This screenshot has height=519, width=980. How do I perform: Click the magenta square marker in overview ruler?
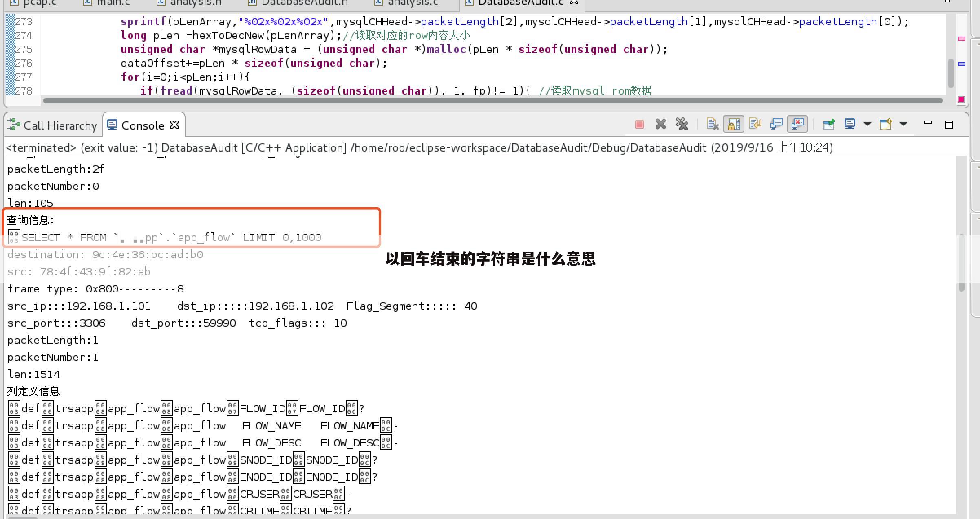pyautogui.click(x=961, y=99)
